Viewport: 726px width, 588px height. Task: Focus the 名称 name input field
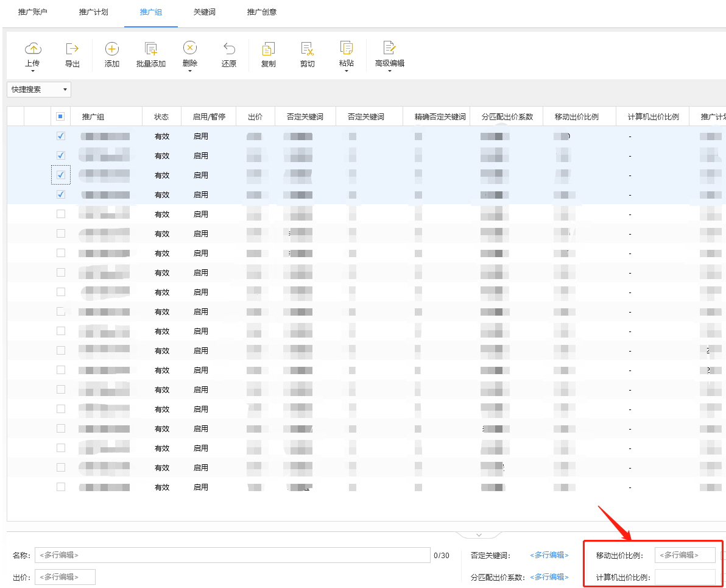point(233,555)
